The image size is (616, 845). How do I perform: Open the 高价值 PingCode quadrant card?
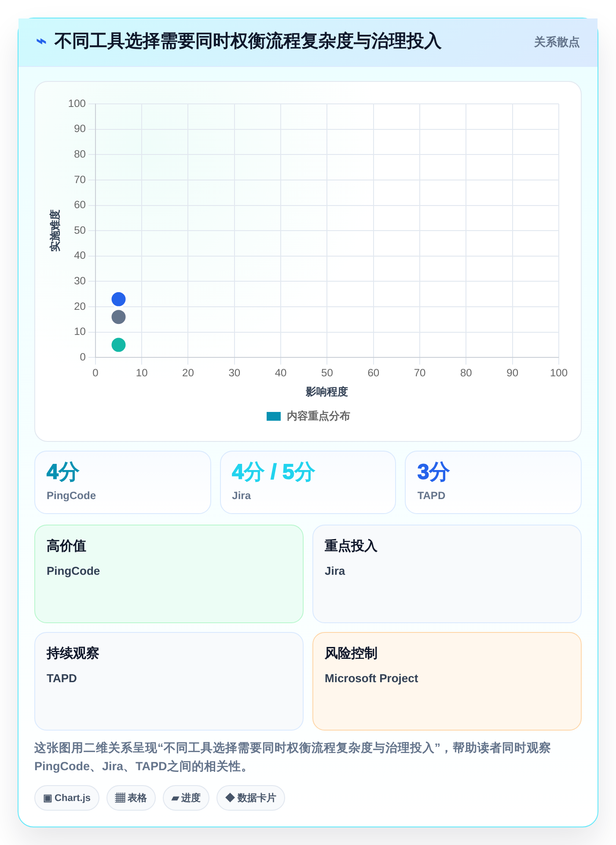click(169, 574)
